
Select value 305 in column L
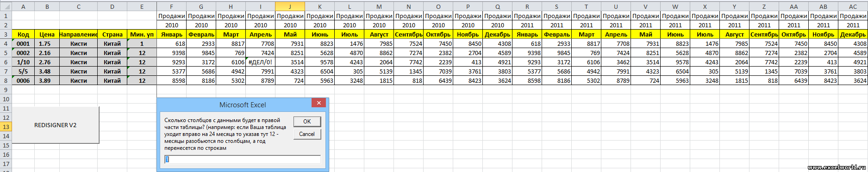350,71
